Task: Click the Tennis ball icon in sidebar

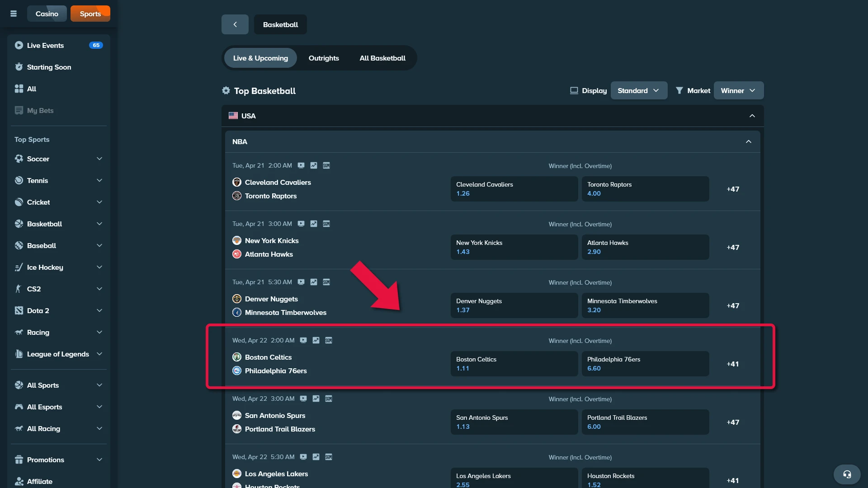Action: 19,180
